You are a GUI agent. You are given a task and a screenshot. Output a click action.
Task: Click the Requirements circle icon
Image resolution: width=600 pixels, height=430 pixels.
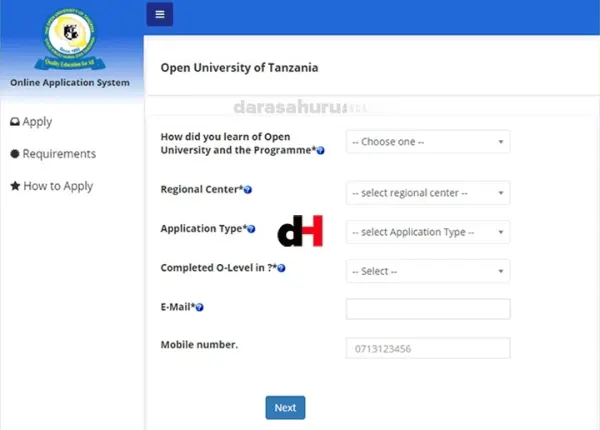tap(15, 154)
